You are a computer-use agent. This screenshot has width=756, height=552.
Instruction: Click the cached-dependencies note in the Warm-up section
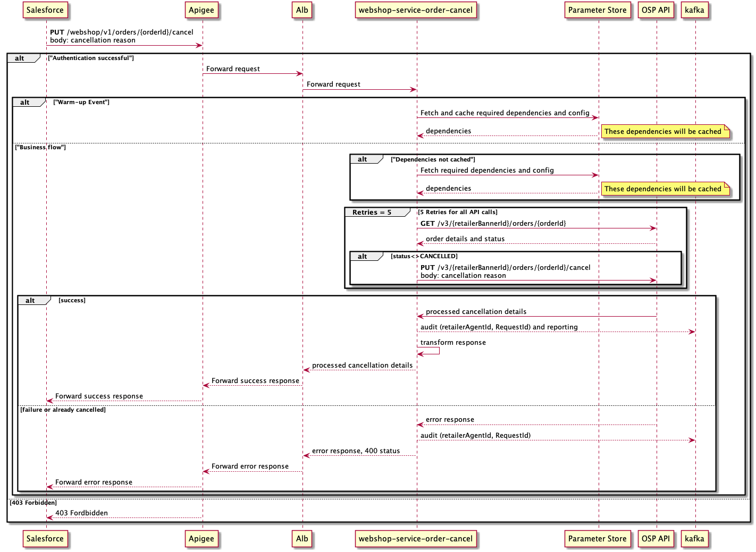[665, 132]
